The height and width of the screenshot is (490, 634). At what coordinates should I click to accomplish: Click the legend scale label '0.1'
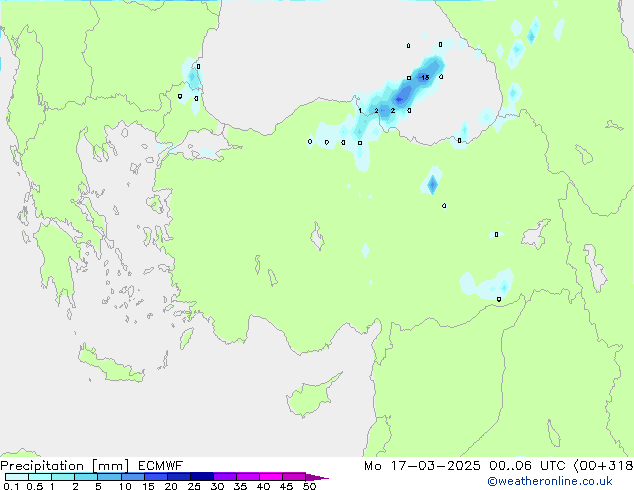click(x=11, y=486)
